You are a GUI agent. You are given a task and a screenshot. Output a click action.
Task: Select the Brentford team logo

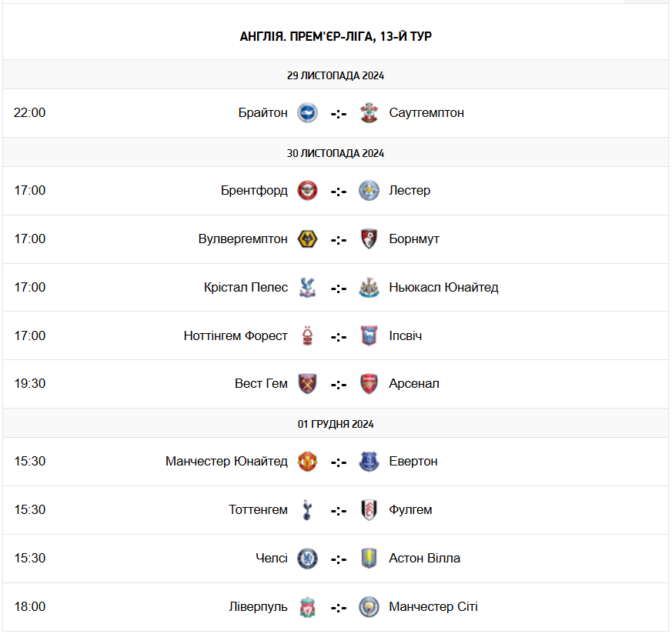(307, 191)
